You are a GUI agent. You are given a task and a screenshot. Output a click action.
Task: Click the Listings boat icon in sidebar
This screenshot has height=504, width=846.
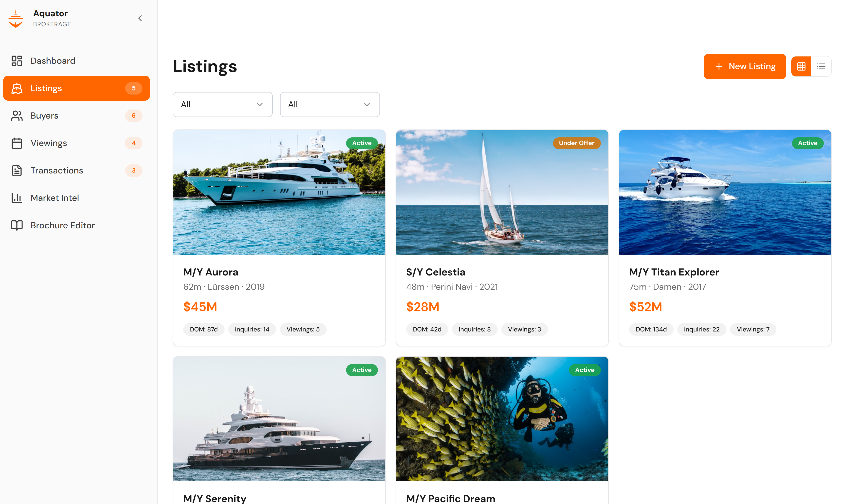point(17,88)
